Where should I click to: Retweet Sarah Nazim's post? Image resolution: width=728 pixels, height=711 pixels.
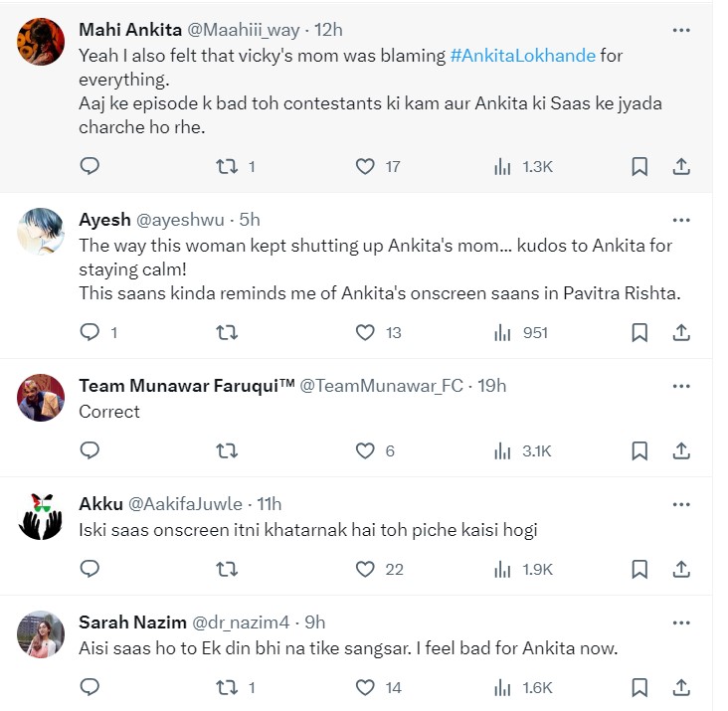(227, 687)
